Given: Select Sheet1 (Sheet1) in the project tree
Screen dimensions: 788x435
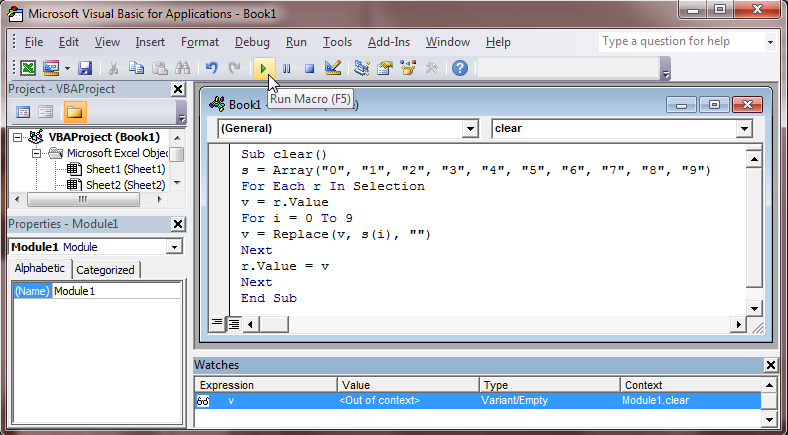Looking at the screenshot, I should point(126,169).
